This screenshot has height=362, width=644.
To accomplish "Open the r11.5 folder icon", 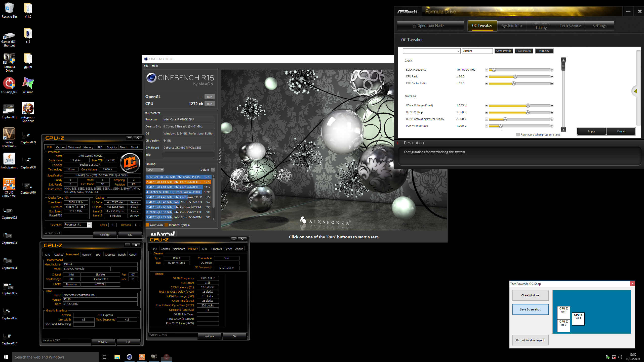I will tap(28, 10).
